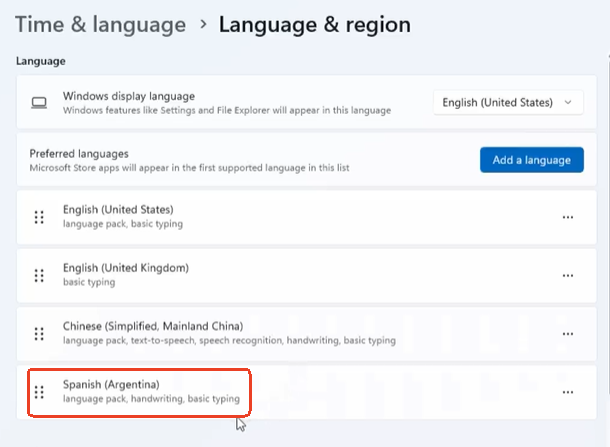
Task: Click the drag handle next to Spanish (Argentina)
Action: (40, 392)
